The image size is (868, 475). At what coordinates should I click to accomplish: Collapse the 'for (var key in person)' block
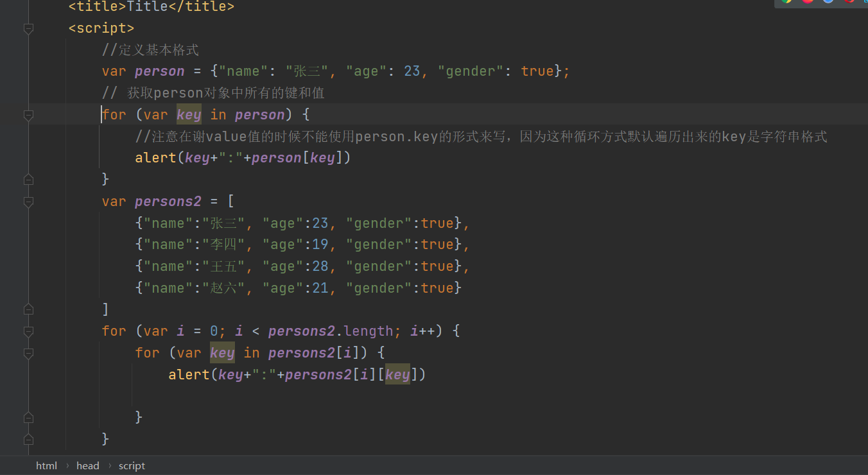28,115
